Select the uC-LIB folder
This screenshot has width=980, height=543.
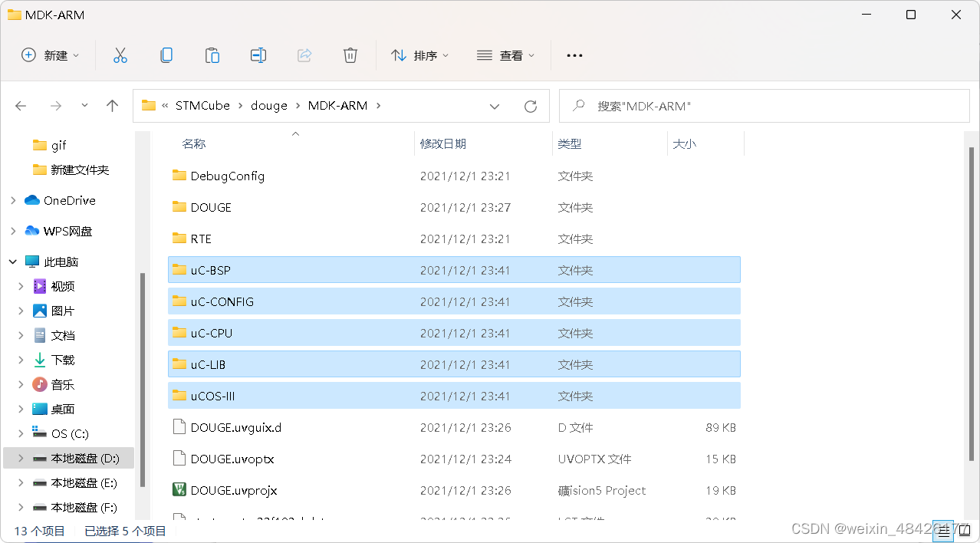click(x=454, y=364)
